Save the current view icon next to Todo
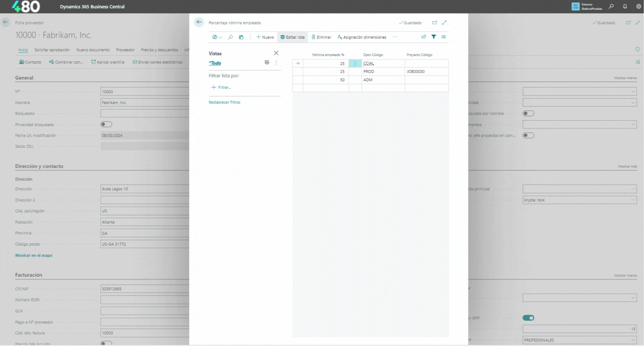 tap(267, 63)
